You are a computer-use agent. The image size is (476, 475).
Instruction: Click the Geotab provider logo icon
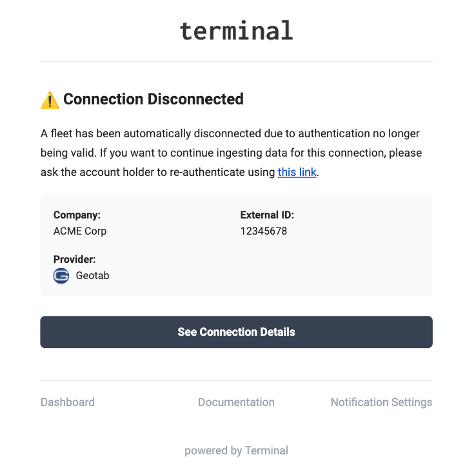[x=61, y=276]
